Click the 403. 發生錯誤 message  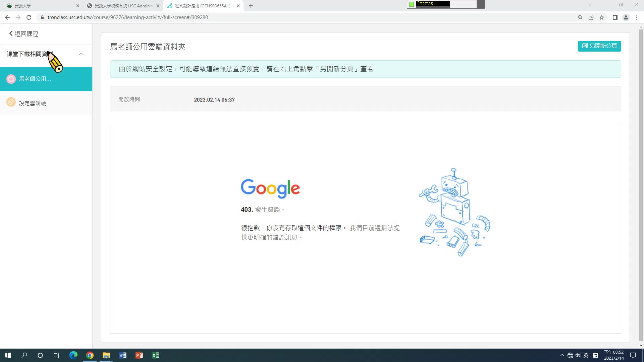click(x=263, y=209)
